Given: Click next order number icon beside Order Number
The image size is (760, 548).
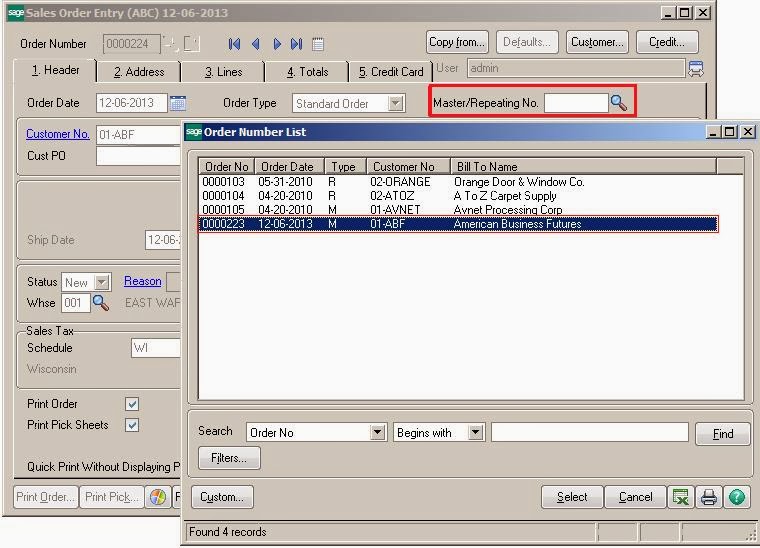Looking at the screenshot, I should coord(171,44).
